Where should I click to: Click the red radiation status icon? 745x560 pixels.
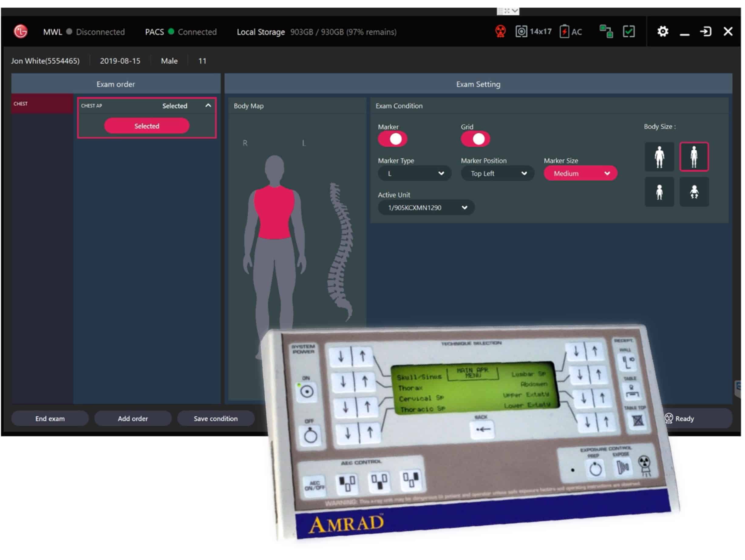click(501, 32)
